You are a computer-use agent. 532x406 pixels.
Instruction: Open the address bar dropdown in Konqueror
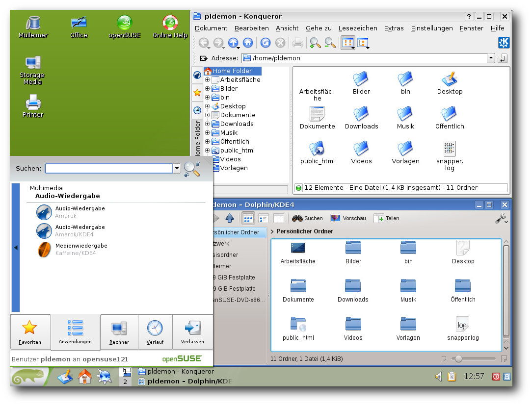click(x=491, y=58)
